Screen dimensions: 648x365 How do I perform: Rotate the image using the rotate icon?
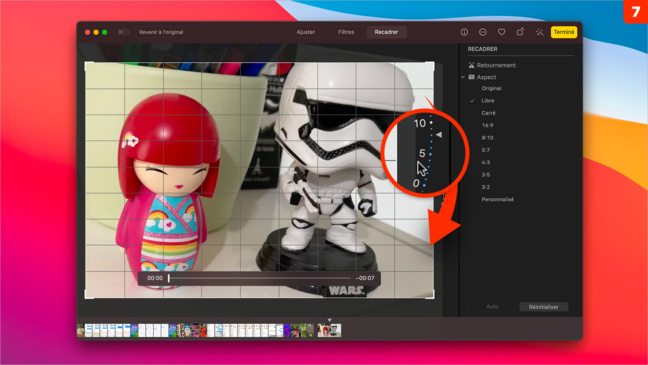point(520,32)
